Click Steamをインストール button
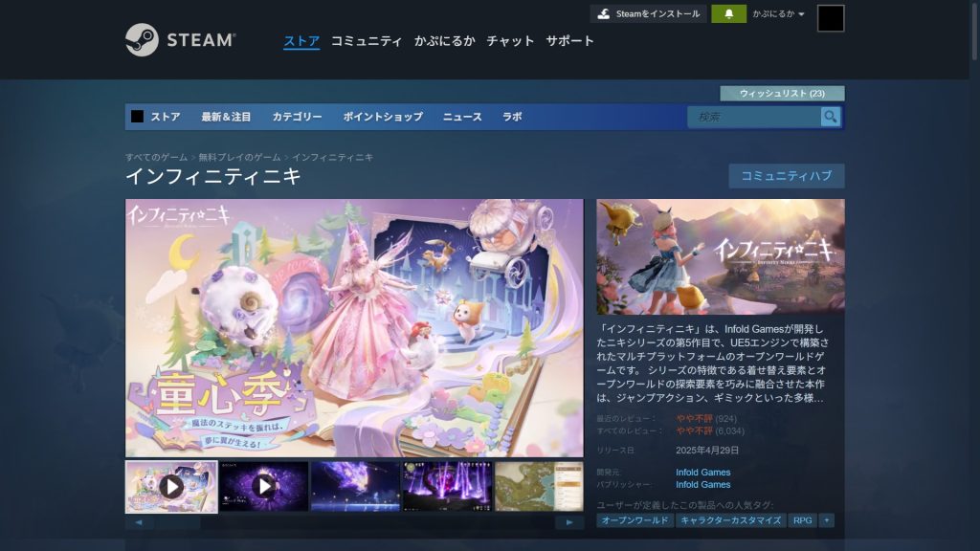Viewport: 980px width, 551px height. point(649,13)
